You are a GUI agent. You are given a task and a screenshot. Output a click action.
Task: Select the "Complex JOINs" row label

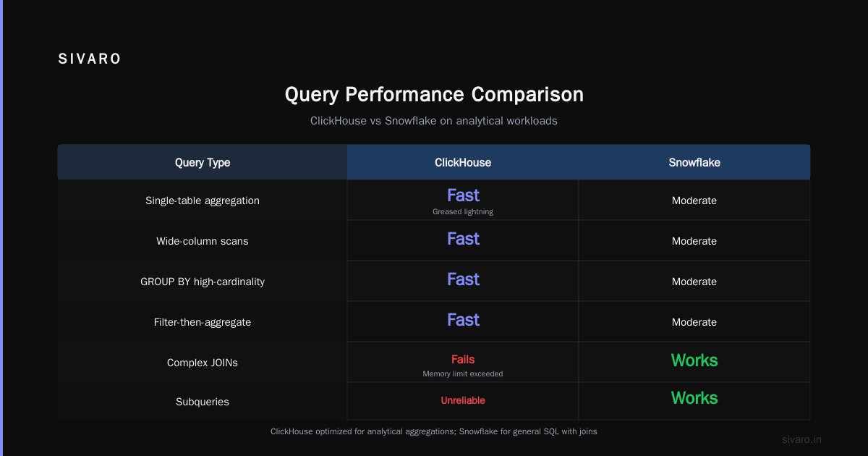203,363
